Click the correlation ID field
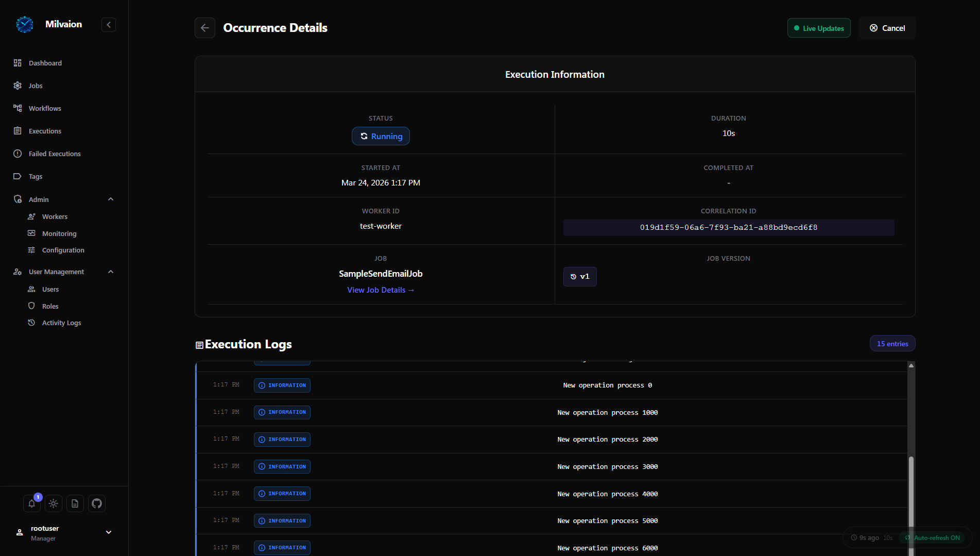Image resolution: width=980 pixels, height=556 pixels. pos(728,228)
